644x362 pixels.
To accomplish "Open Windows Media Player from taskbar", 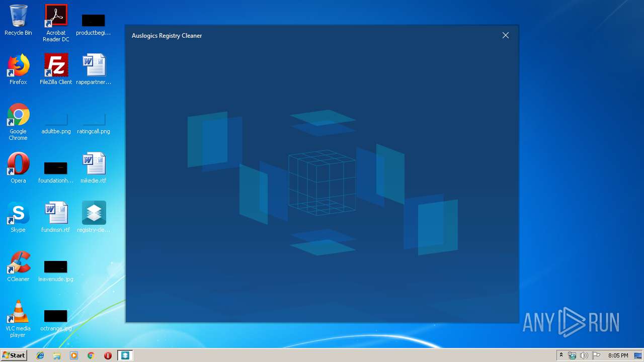I will [74, 355].
